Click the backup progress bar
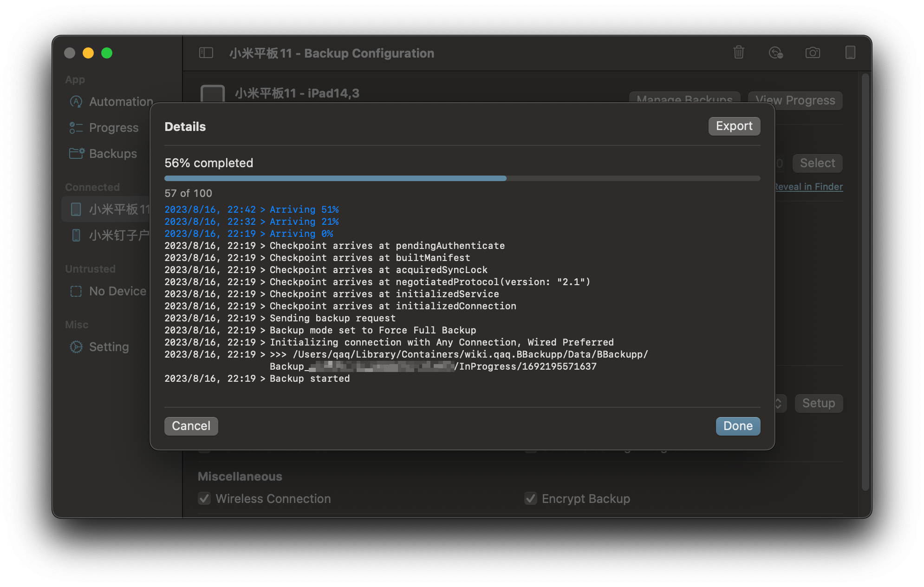Viewport: 924px width, 587px height. pyautogui.click(x=462, y=178)
